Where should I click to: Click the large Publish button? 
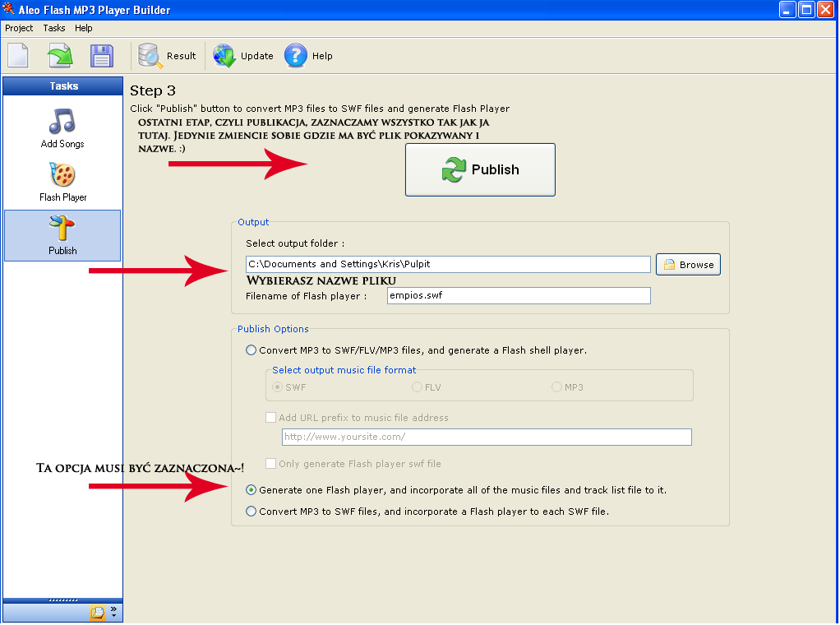480,170
